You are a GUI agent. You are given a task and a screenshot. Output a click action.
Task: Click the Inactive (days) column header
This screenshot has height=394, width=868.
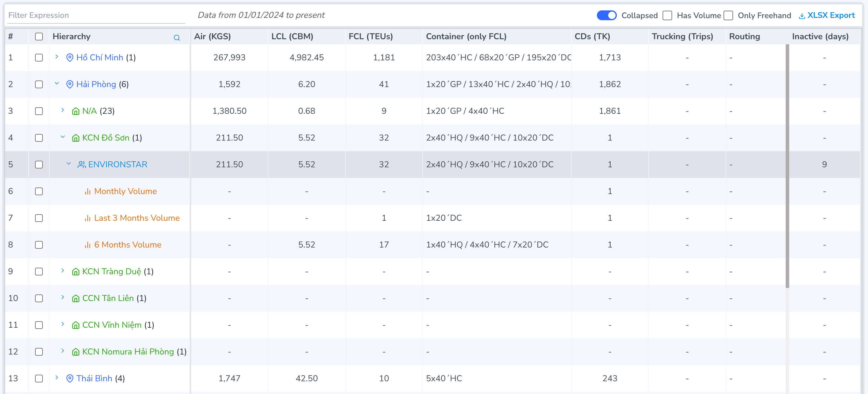click(x=820, y=36)
